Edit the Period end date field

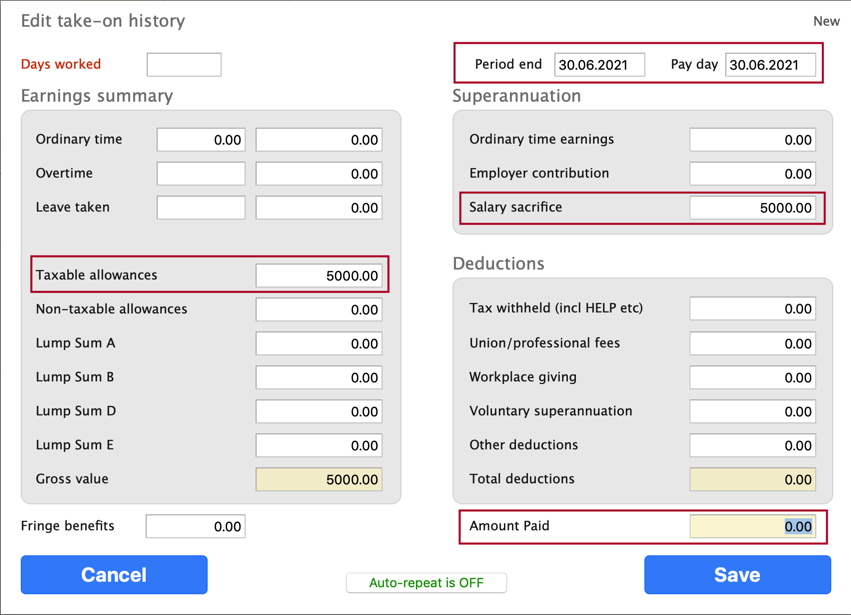[599, 65]
